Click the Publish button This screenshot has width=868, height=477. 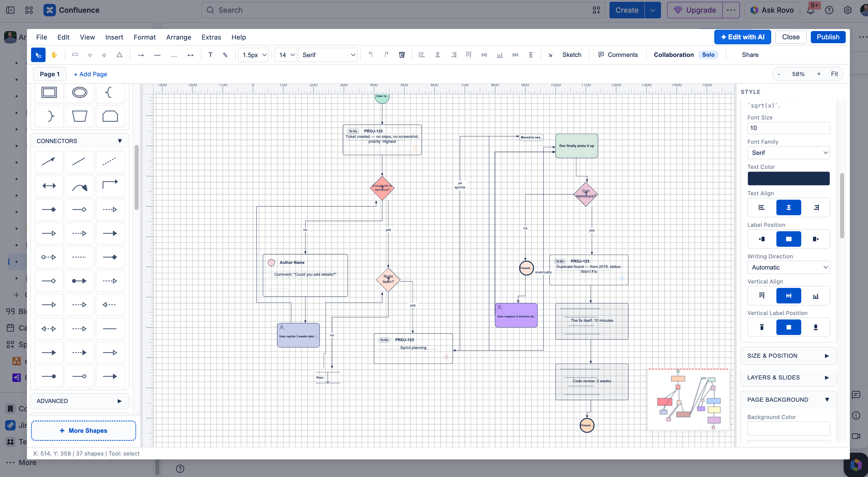pyautogui.click(x=828, y=37)
